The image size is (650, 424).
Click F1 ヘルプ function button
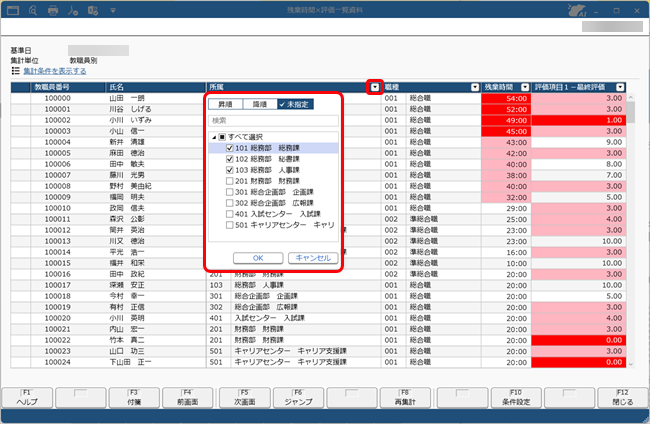(27, 397)
